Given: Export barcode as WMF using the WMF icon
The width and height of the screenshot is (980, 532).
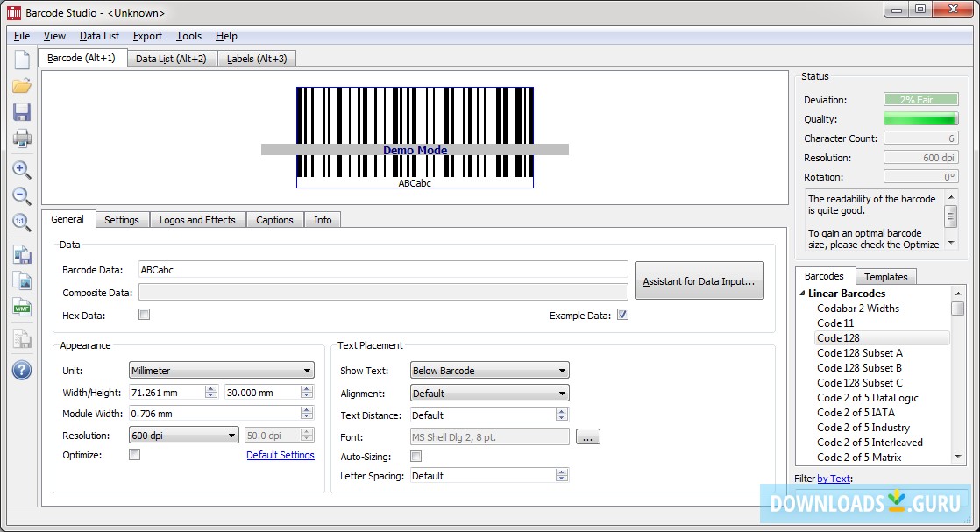Looking at the screenshot, I should (x=22, y=308).
